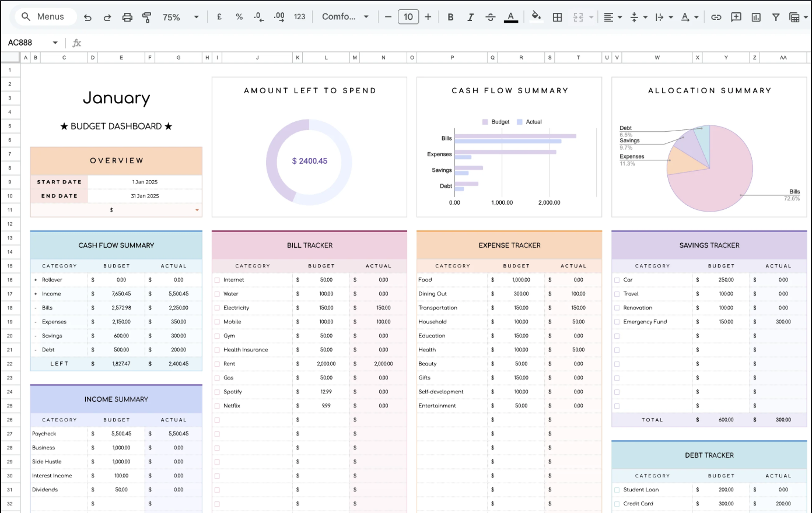Open the zoom level dropdown showing 75%
Screen dimensions: 812x513
pos(178,17)
